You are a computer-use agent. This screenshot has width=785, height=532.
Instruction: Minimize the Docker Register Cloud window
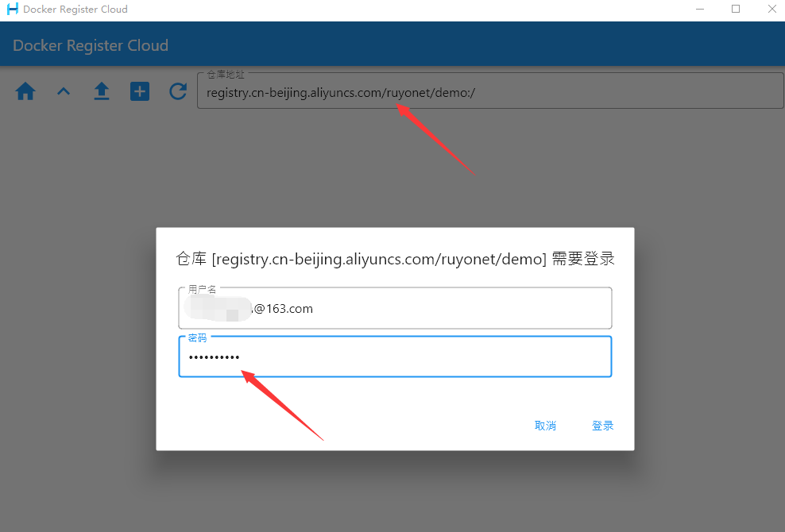(x=700, y=9)
